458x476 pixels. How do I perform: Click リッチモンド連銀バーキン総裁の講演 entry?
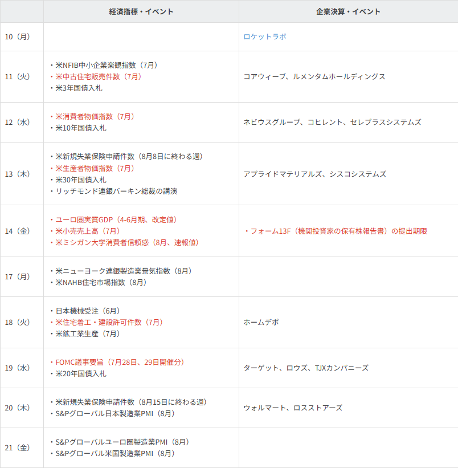[114, 191]
